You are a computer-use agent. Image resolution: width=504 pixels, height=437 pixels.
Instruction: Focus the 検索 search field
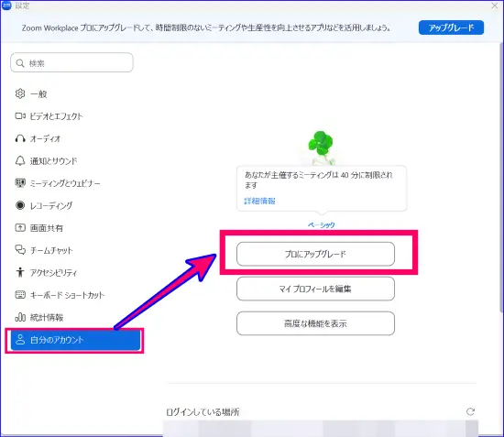[x=71, y=62]
